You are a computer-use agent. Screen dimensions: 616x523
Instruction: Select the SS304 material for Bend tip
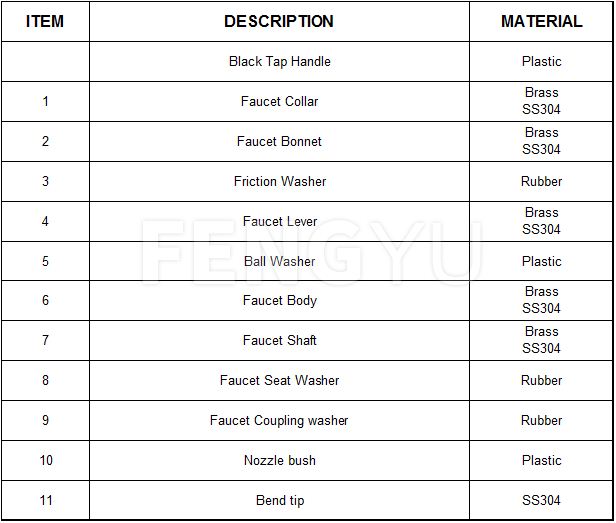tap(541, 500)
